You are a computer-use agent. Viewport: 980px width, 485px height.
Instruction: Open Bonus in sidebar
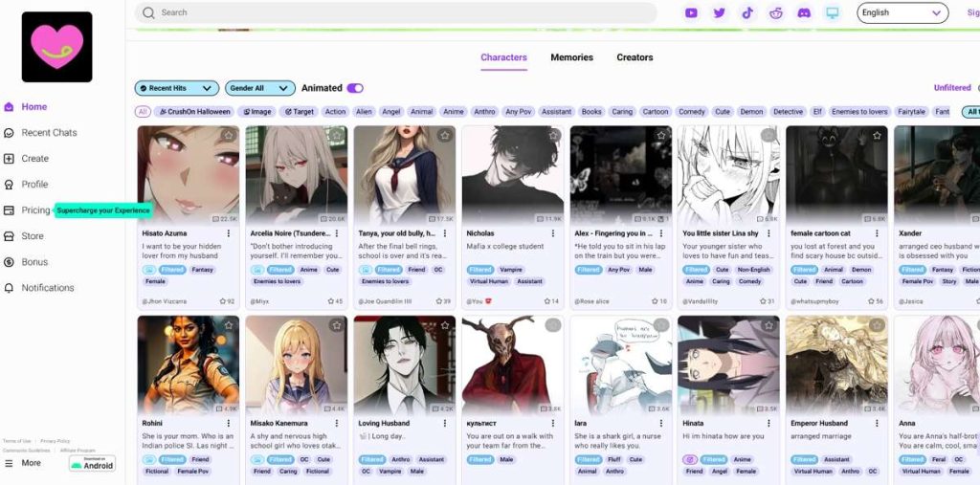26,262
